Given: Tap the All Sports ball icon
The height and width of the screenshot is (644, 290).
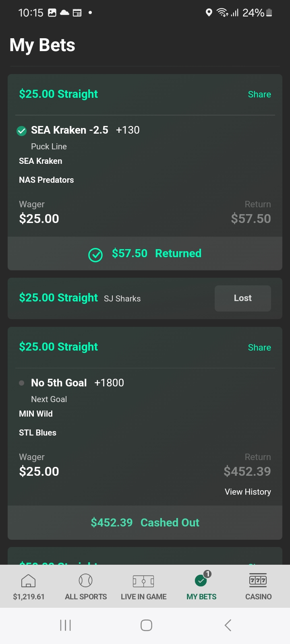Looking at the screenshot, I should (86, 580).
